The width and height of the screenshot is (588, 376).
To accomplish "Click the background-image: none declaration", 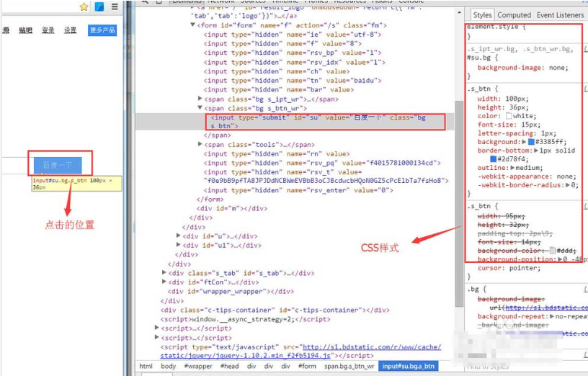I will pos(522,68).
